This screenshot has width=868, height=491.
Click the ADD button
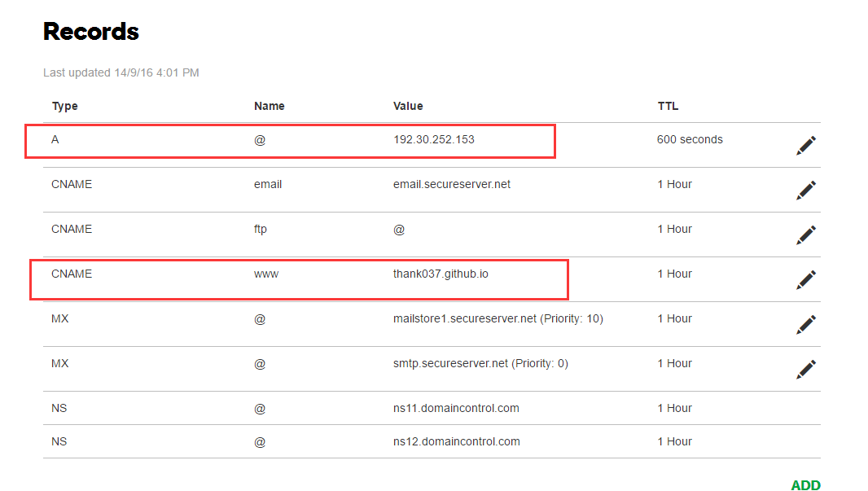(x=806, y=484)
